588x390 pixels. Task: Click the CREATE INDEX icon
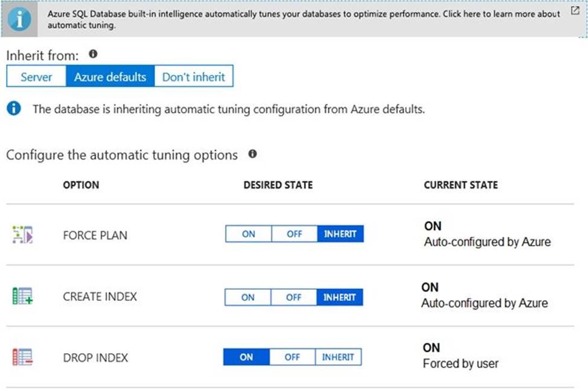(22, 296)
